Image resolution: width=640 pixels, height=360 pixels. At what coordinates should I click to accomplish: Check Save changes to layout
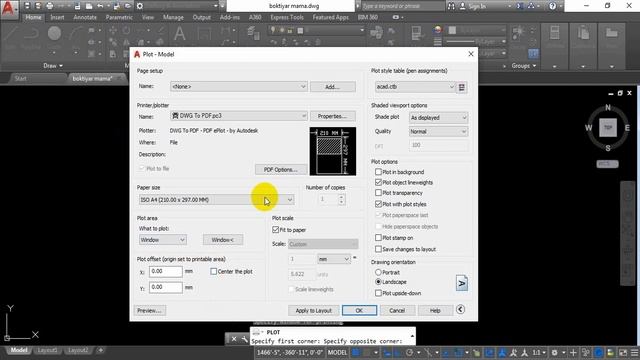coord(378,249)
